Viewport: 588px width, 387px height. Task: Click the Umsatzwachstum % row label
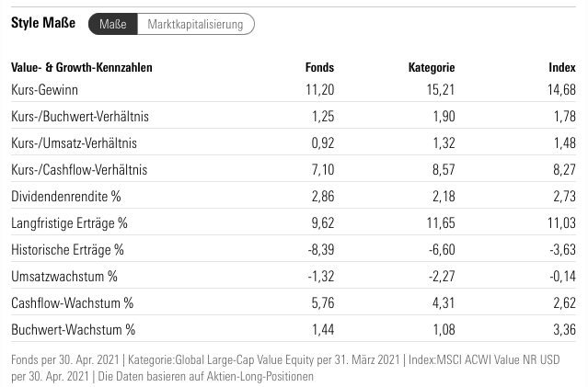click(x=64, y=277)
